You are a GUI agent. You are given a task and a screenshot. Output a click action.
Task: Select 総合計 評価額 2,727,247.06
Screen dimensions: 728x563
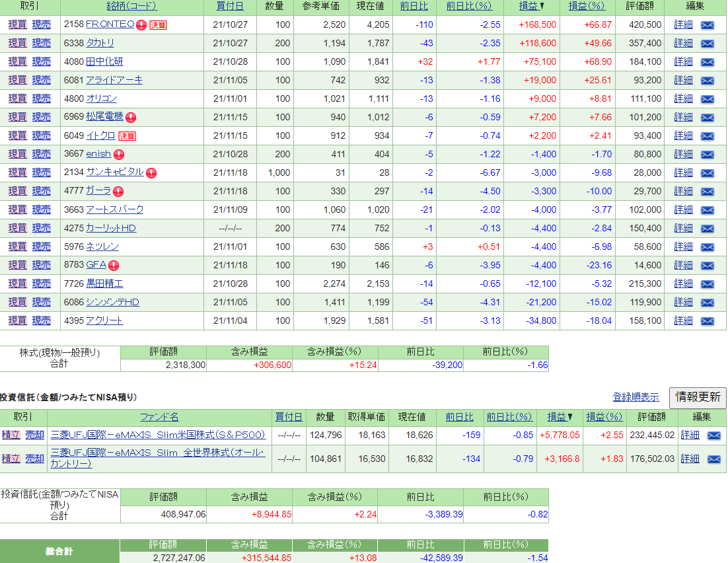pyautogui.click(x=179, y=558)
